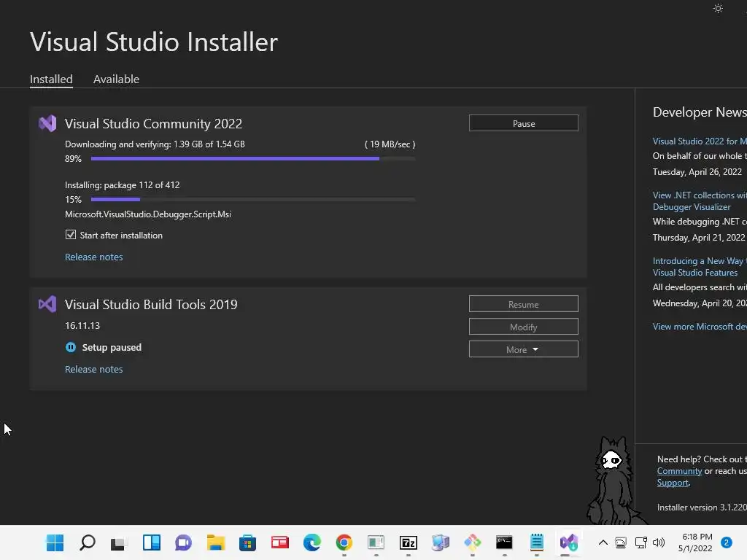Open the Windows Start menu
The height and width of the screenshot is (560, 747).
pos(55,542)
